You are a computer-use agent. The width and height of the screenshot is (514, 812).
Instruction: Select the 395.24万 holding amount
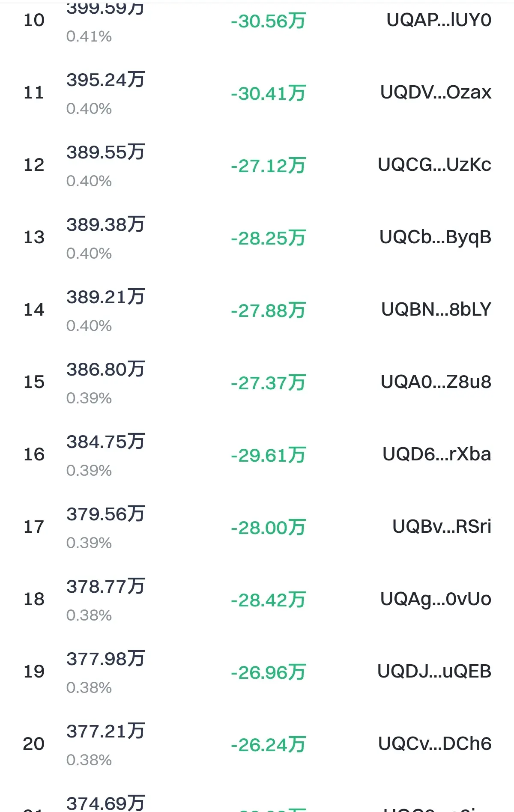(106, 80)
